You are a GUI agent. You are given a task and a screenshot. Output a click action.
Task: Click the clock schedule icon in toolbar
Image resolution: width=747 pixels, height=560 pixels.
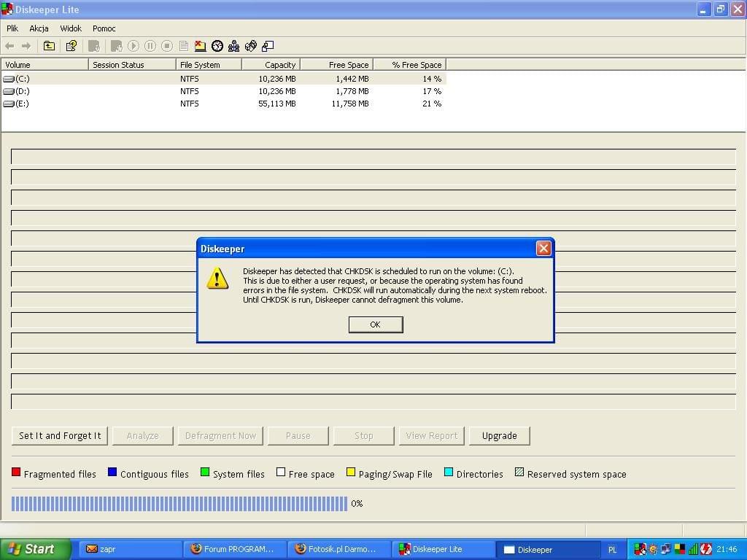tap(217, 46)
